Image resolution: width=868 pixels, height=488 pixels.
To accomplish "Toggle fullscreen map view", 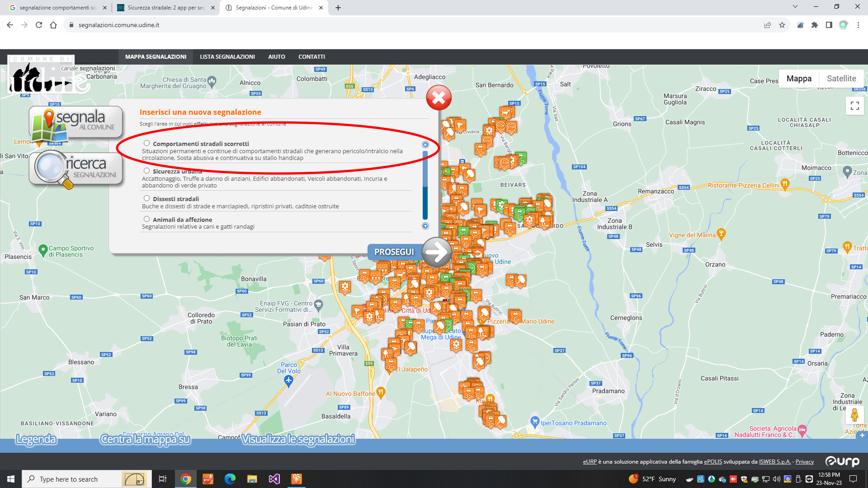I will pyautogui.click(x=854, y=106).
